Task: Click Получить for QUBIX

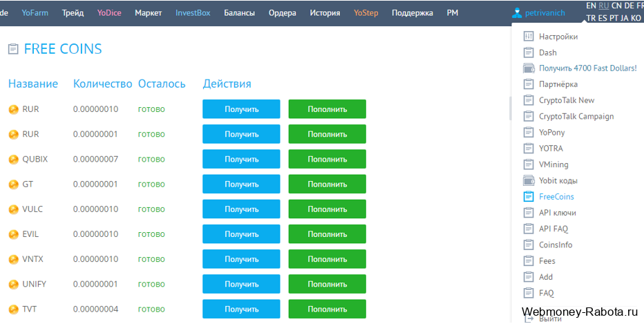Action: [242, 159]
